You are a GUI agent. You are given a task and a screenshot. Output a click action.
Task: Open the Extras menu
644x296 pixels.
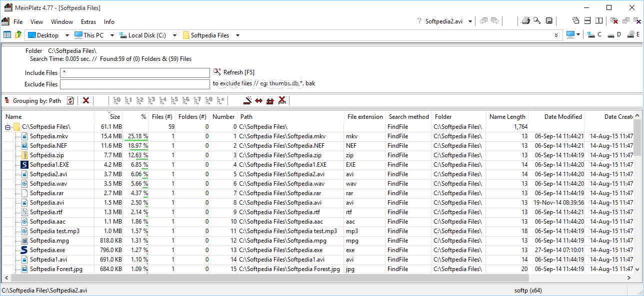[88, 21]
